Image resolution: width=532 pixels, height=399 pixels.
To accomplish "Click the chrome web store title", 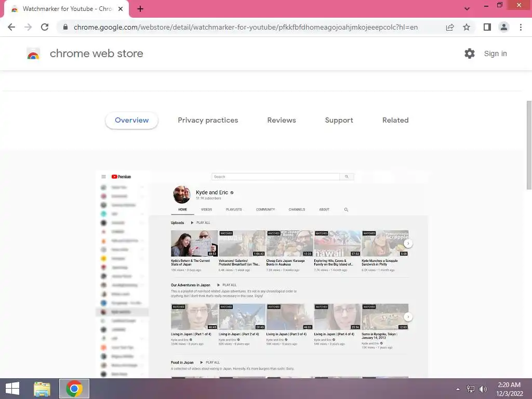I will (x=96, y=54).
